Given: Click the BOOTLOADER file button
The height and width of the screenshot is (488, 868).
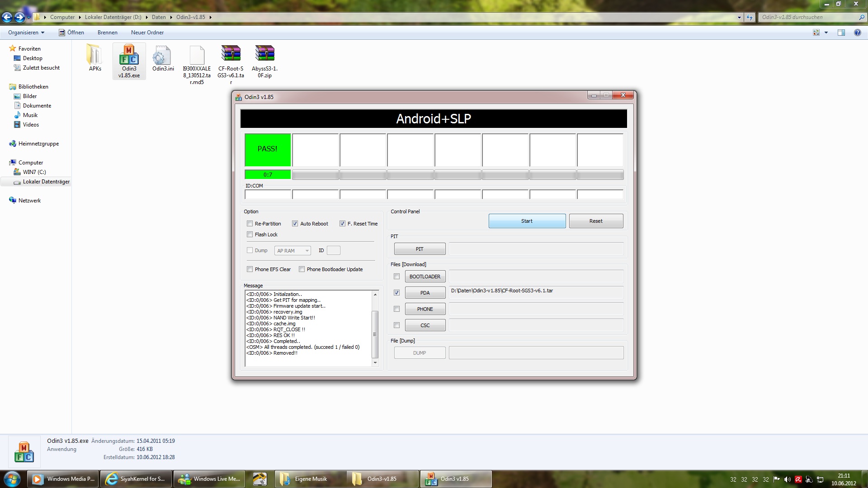Looking at the screenshot, I should (425, 277).
